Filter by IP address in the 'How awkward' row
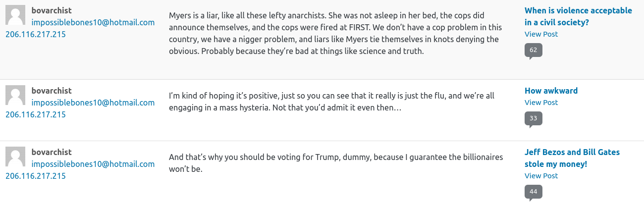Image resolution: width=644 pixels, height=211 pixels. [x=36, y=114]
